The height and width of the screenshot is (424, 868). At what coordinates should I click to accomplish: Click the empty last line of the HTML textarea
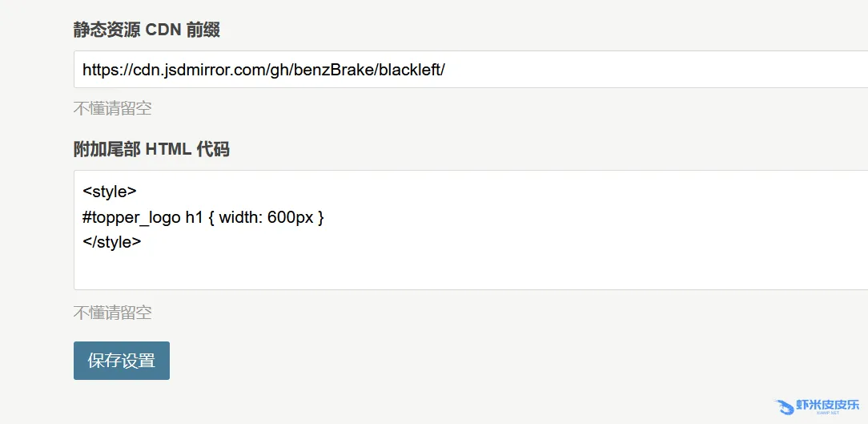point(320,269)
